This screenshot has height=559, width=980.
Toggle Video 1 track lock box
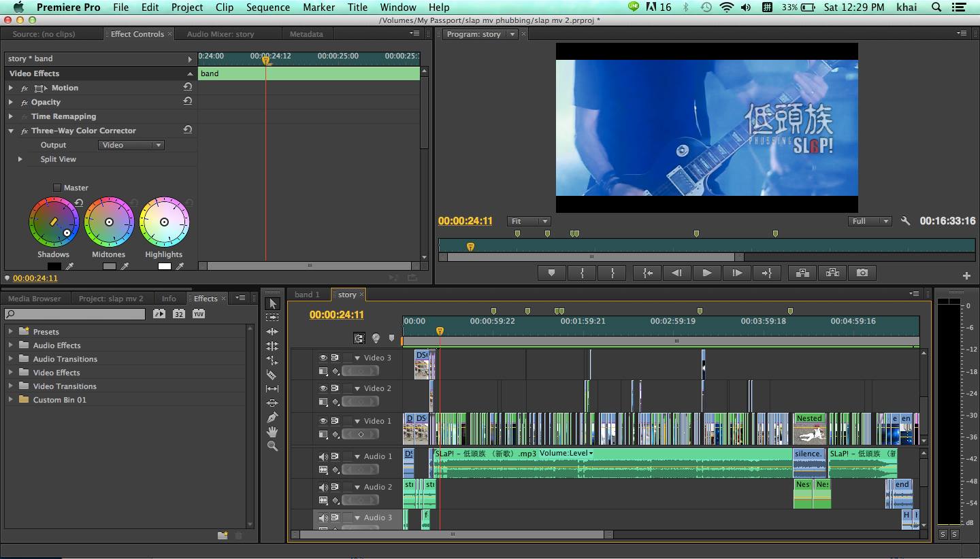point(348,421)
